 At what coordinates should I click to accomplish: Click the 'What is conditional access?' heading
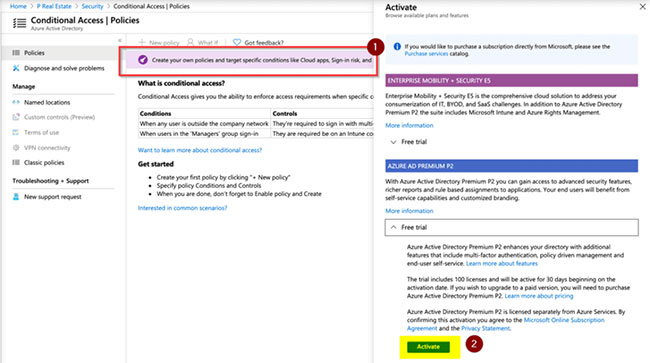click(181, 83)
